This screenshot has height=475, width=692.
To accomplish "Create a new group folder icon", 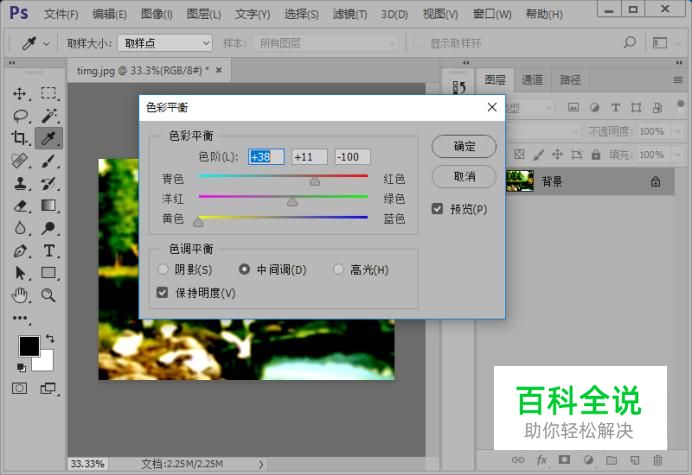I will pos(611,460).
